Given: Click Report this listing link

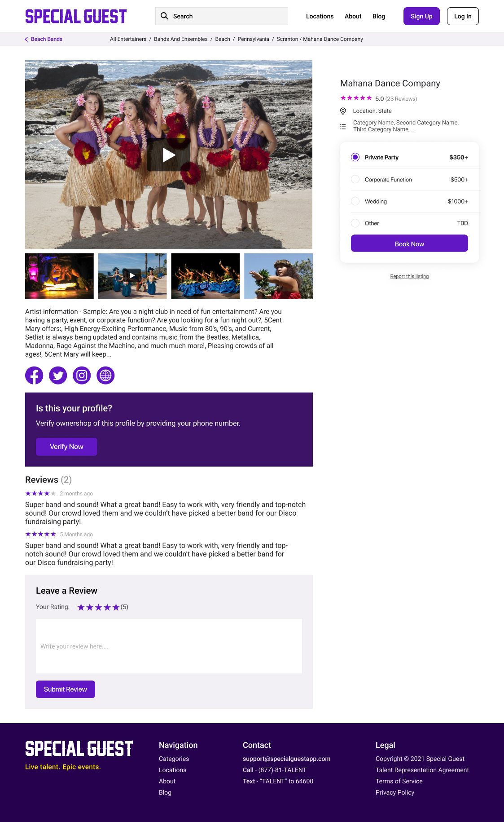Looking at the screenshot, I should [409, 276].
